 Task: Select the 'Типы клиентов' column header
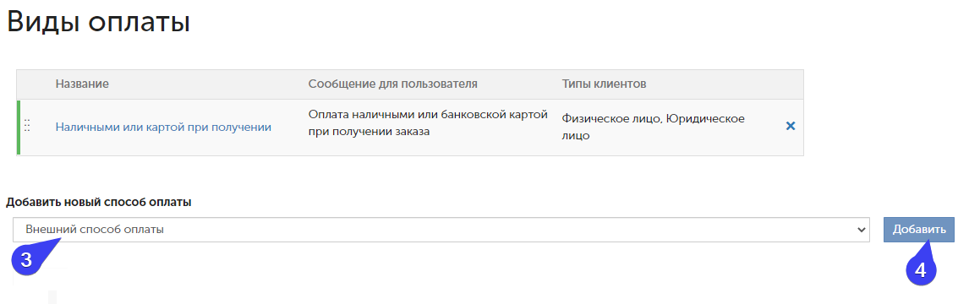coord(604,84)
